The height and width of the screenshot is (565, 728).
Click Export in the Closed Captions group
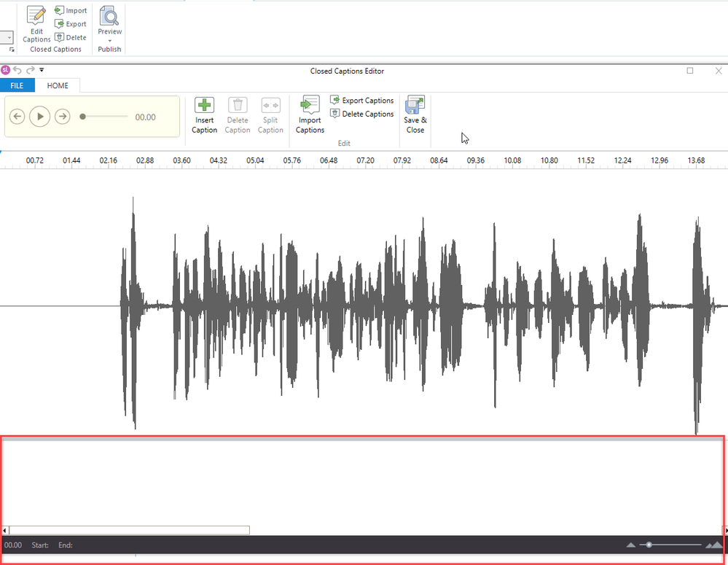tap(71, 24)
